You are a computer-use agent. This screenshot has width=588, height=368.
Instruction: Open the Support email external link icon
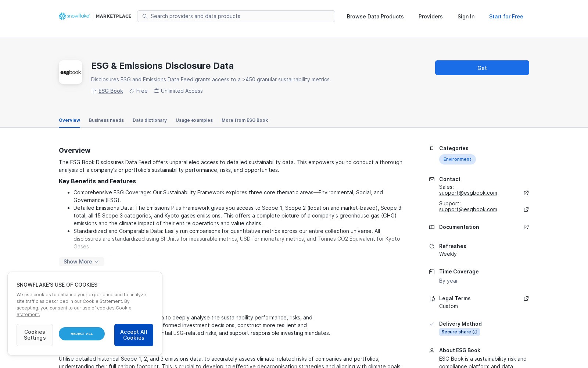coord(526,209)
